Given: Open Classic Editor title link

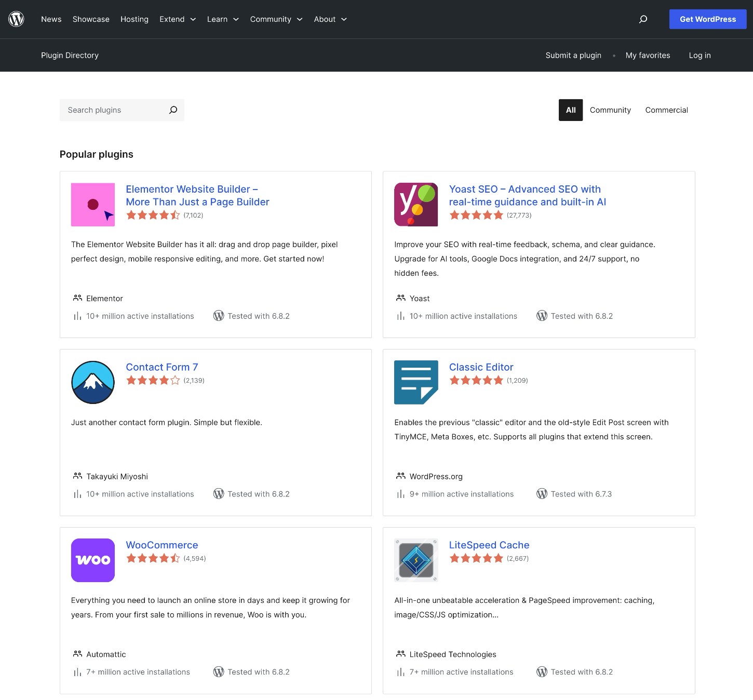Looking at the screenshot, I should point(481,367).
